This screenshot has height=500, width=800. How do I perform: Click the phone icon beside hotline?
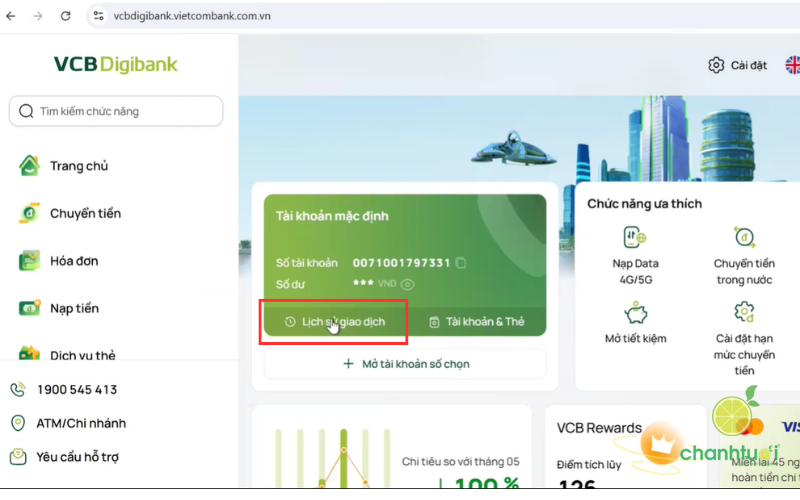coord(18,390)
